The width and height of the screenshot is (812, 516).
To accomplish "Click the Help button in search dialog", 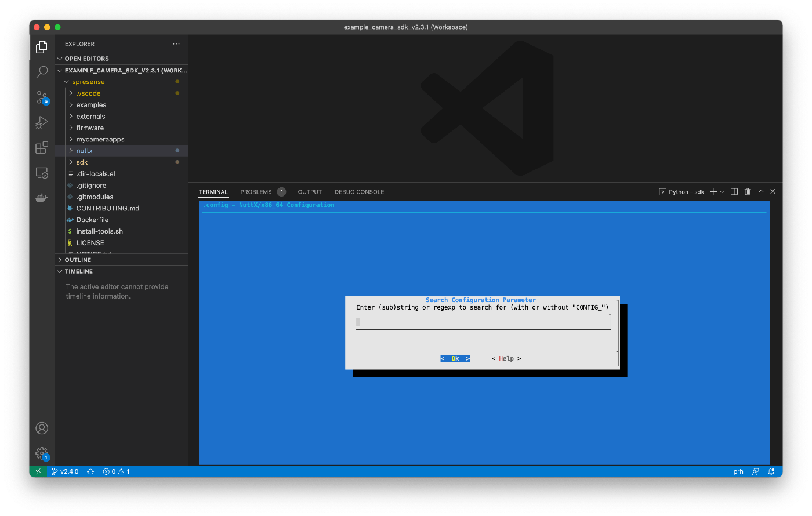I will tap(506, 359).
